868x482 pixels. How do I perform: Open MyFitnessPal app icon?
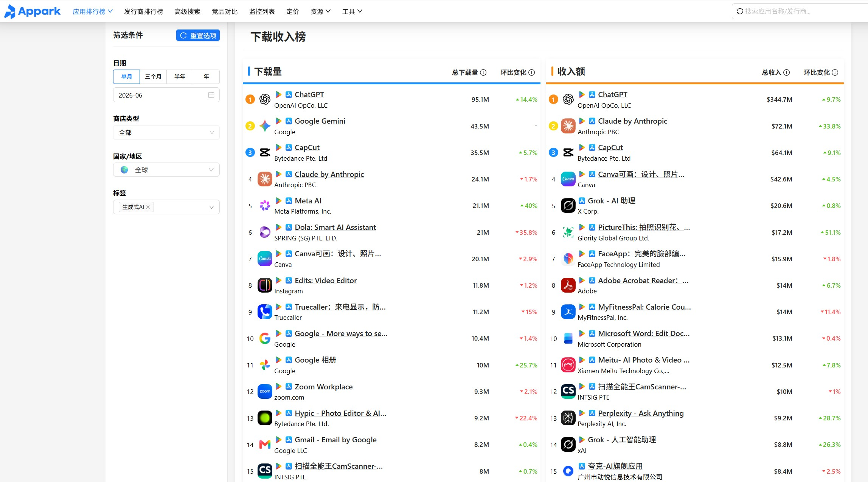click(x=568, y=312)
